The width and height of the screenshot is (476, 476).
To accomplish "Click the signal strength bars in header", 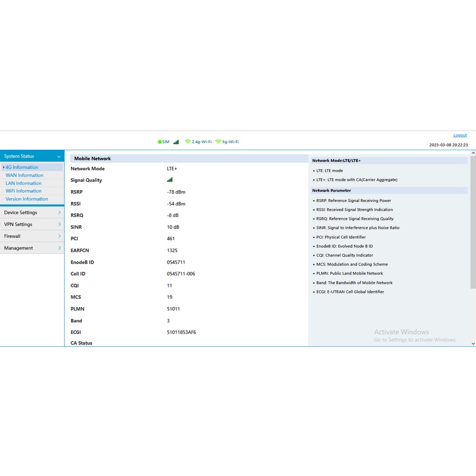I will tap(176, 142).
